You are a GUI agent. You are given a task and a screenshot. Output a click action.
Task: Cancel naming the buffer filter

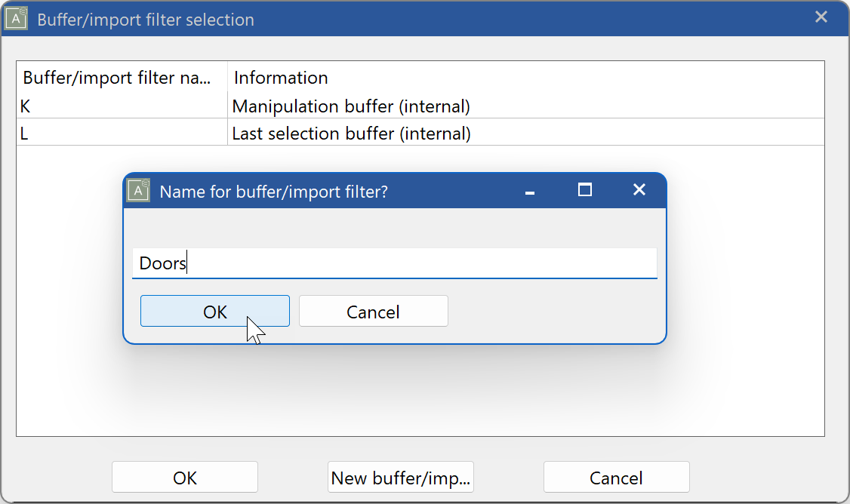pos(373,311)
